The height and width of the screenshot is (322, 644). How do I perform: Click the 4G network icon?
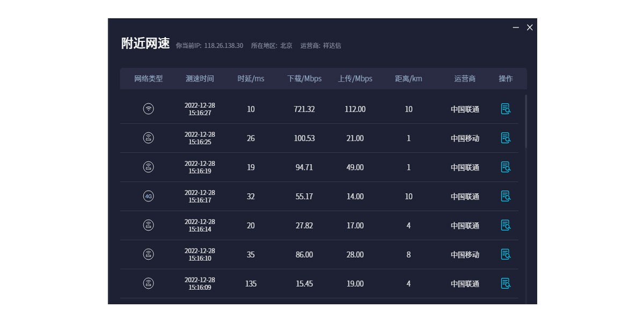coord(149,196)
